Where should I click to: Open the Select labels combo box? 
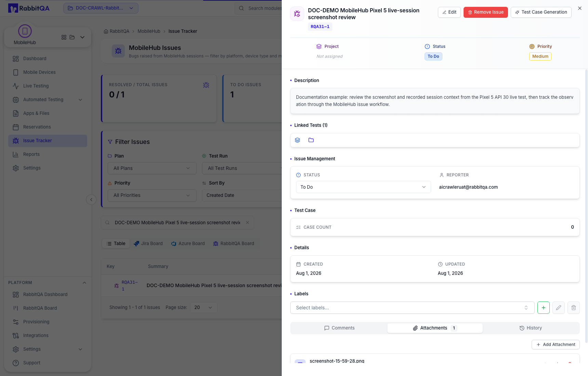412,308
